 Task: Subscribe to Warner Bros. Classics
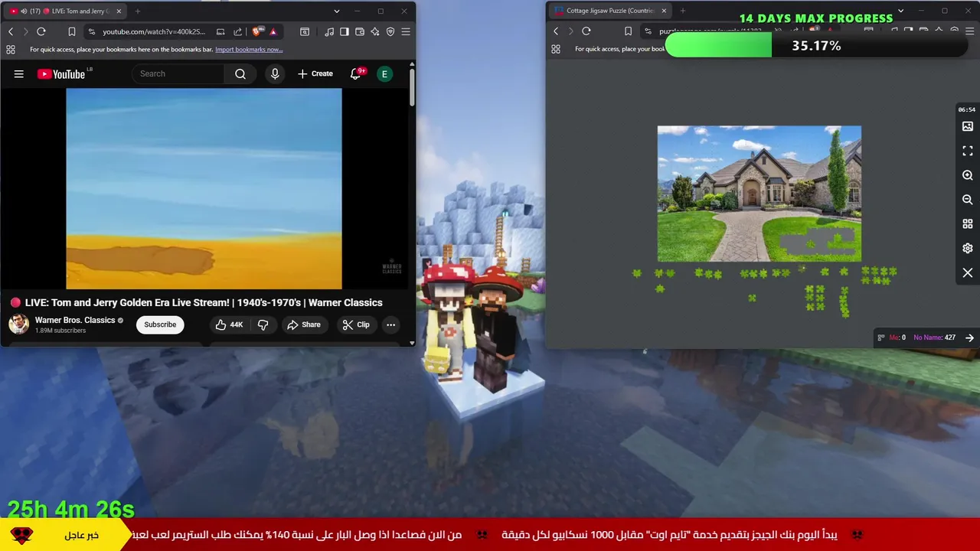pyautogui.click(x=160, y=324)
